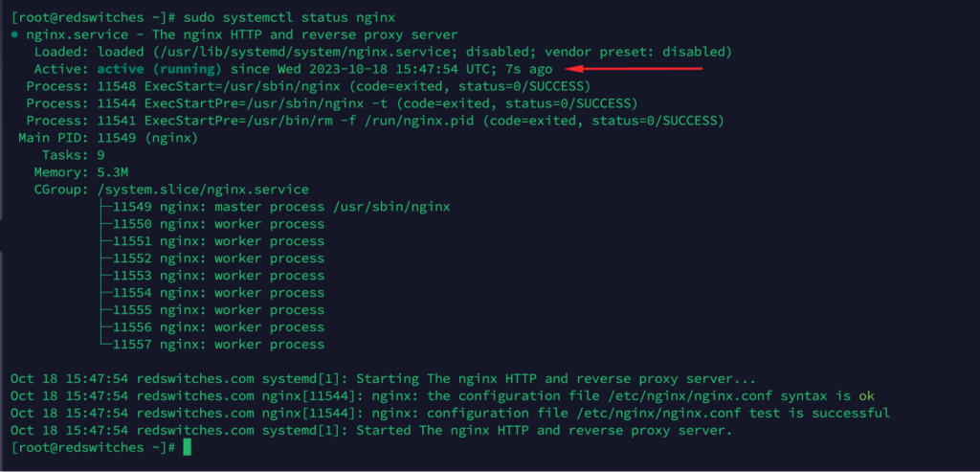Click the green status dot beside nginx.service
The height and width of the screenshot is (472, 980).
[13, 34]
